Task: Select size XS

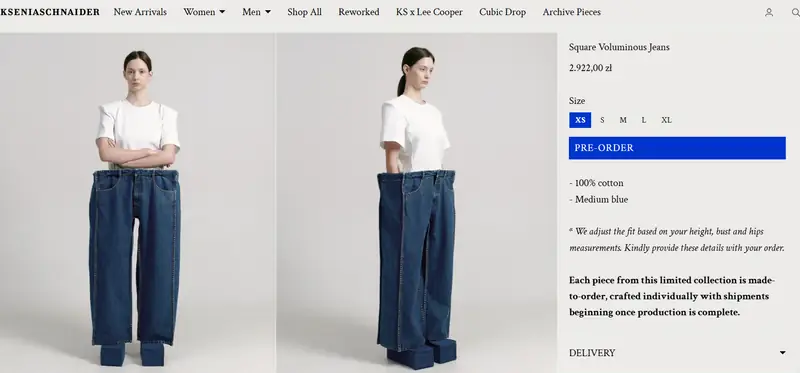Action: coord(580,120)
